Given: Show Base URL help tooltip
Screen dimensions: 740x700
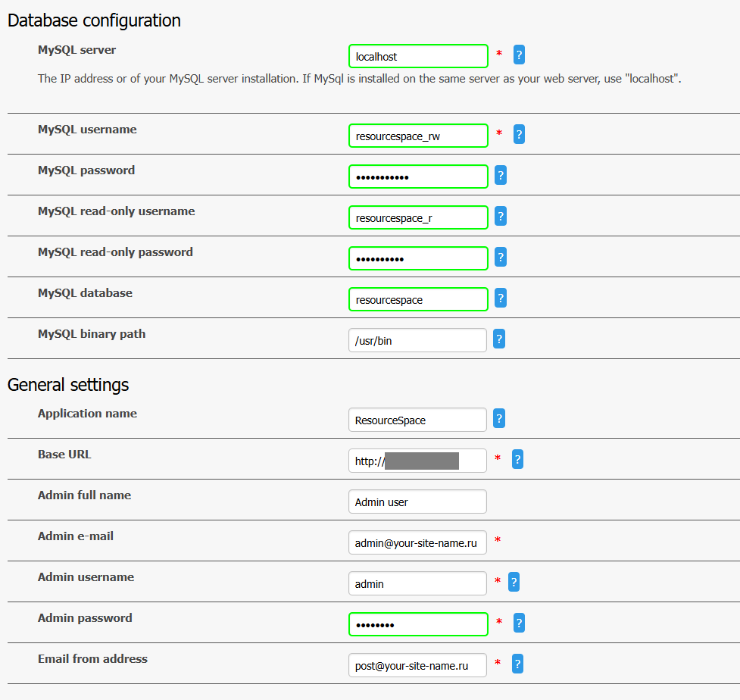Looking at the screenshot, I should [517, 460].
